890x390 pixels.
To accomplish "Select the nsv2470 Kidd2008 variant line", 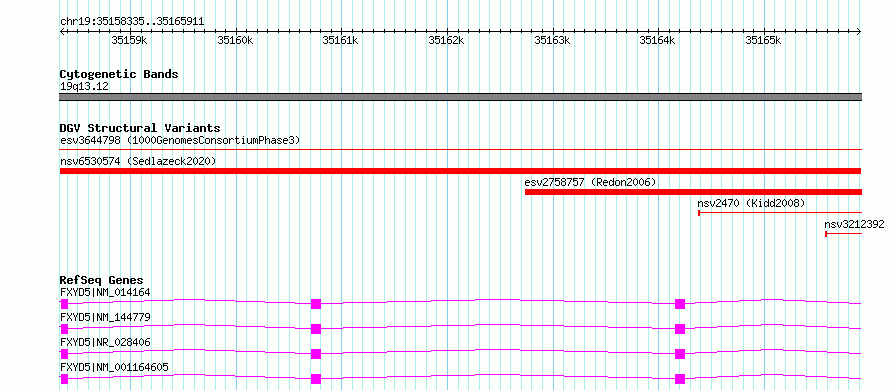I will pos(779,213).
